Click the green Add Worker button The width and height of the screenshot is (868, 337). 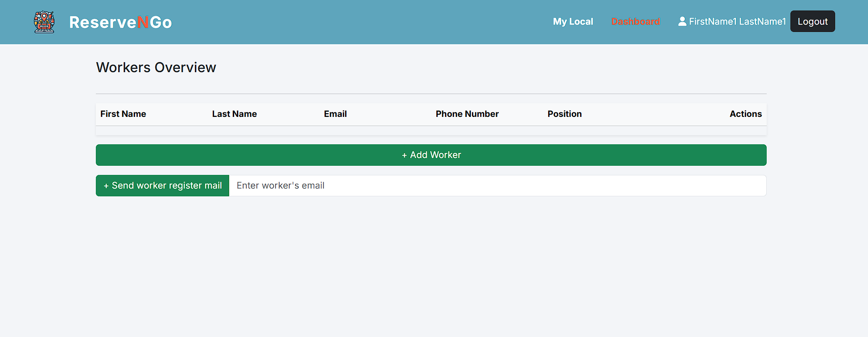[x=431, y=155]
